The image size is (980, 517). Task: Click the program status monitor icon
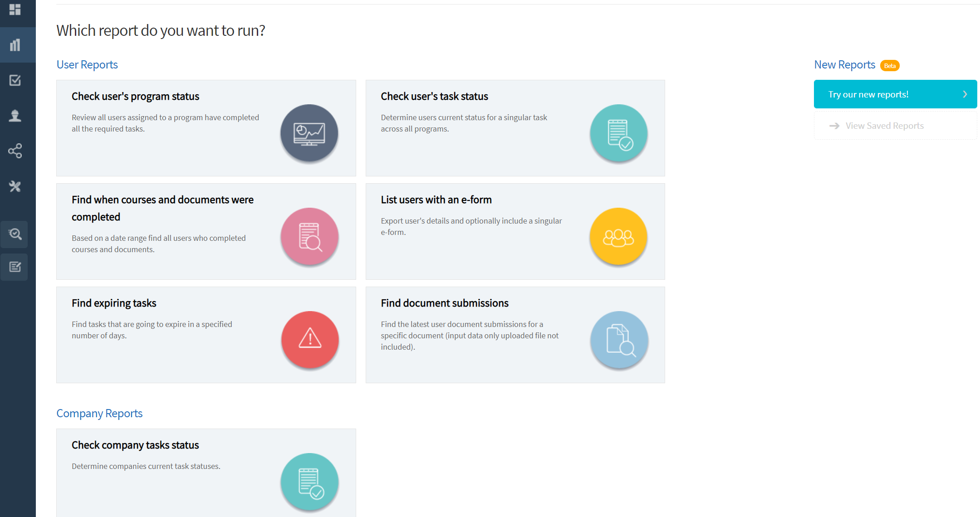tap(309, 133)
